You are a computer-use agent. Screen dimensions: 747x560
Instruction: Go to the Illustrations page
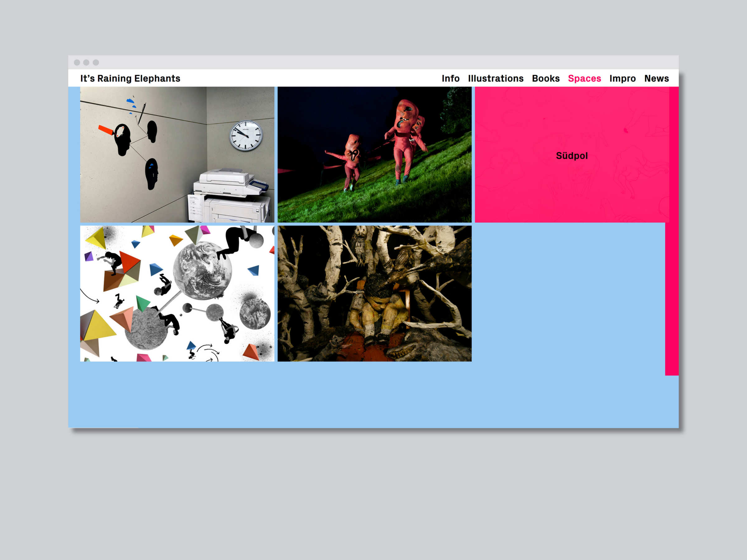[x=496, y=78]
